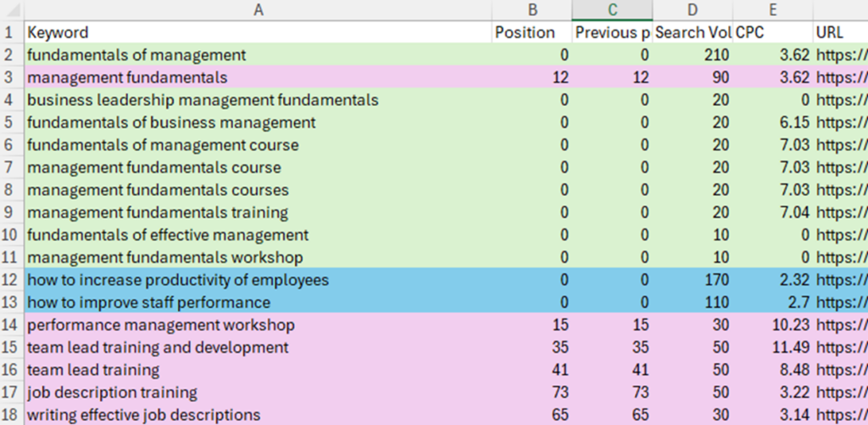Screen dimensions: 868x425
Task: Click the 'team lead training and development' cell
Action: click(x=258, y=348)
